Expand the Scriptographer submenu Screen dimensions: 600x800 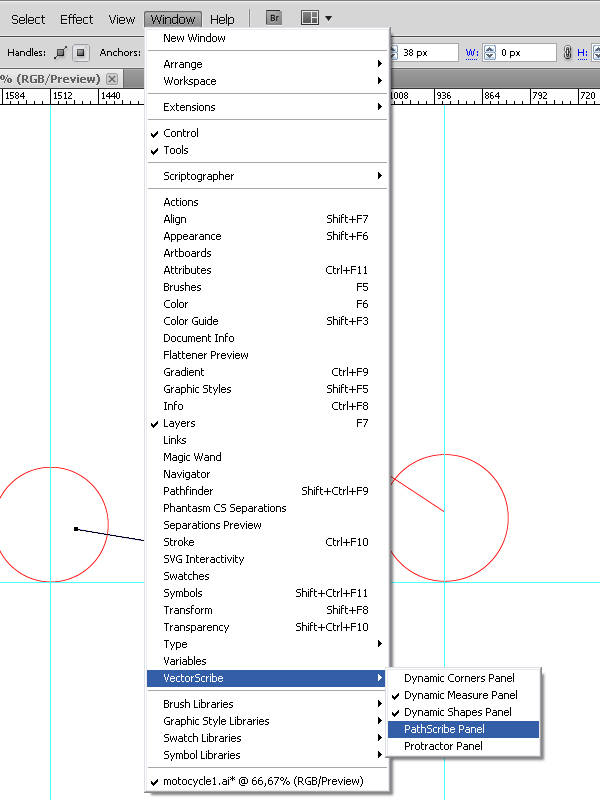tap(267, 176)
